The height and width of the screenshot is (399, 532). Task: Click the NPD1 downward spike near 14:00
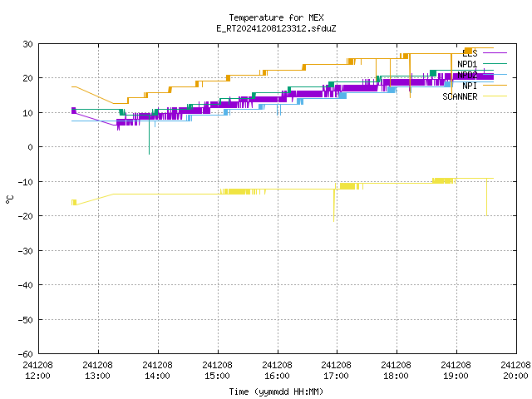(150, 135)
